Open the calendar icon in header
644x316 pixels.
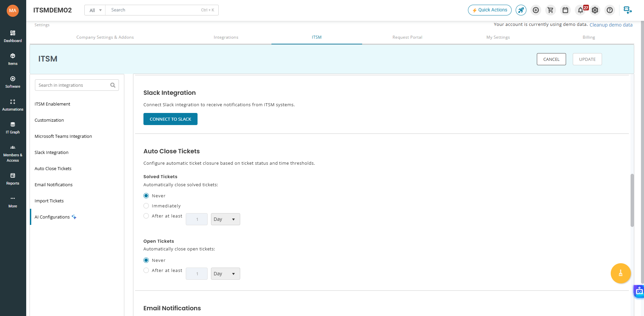click(565, 10)
